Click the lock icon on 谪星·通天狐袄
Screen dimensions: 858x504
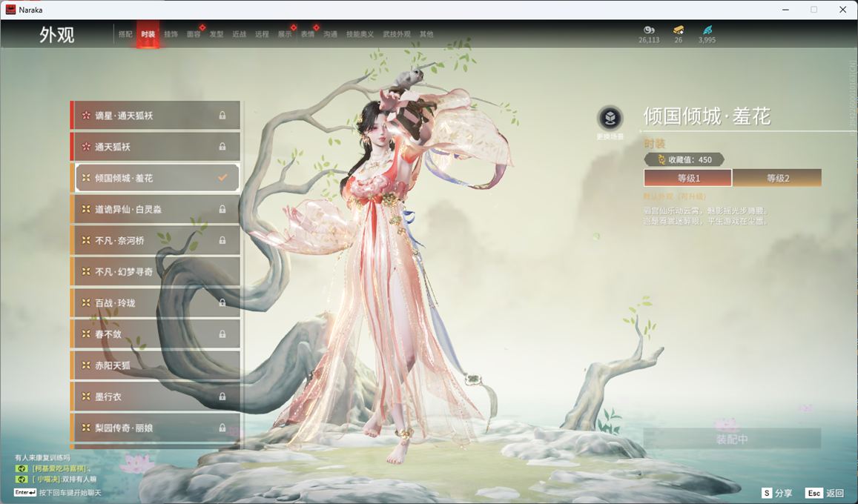click(222, 116)
